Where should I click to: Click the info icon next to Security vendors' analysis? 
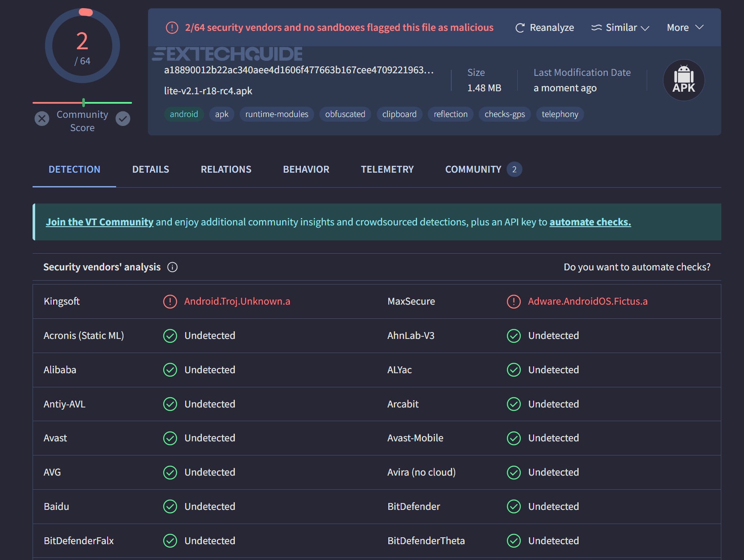(172, 267)
